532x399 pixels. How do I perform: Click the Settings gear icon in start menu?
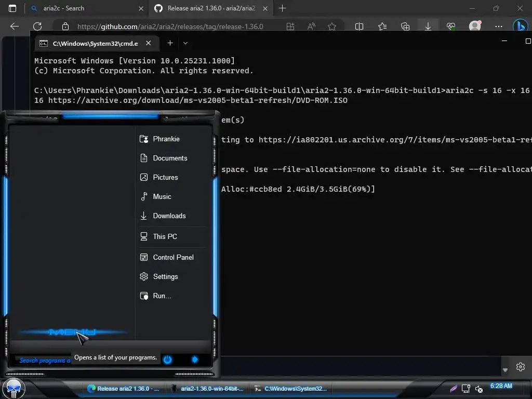[x=144, y=276]
